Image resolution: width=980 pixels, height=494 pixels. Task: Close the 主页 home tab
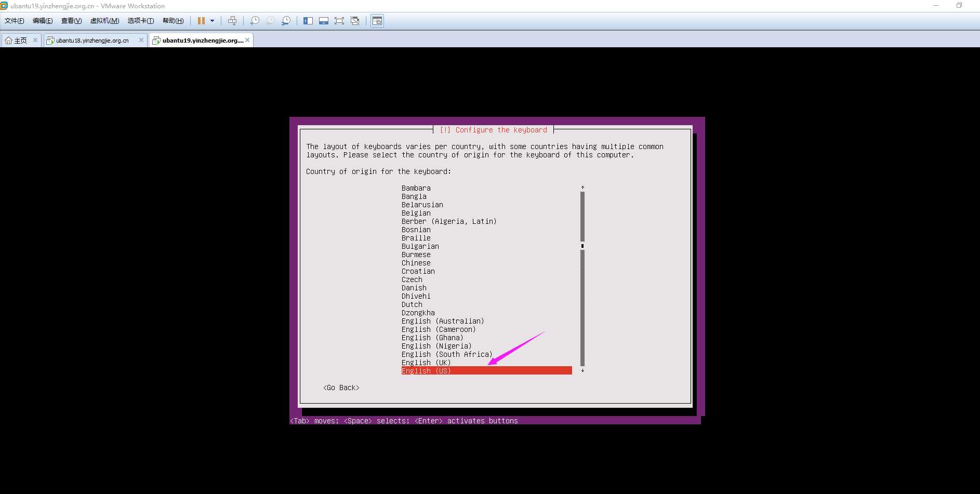pyautogui.click(x=35, y=40)
